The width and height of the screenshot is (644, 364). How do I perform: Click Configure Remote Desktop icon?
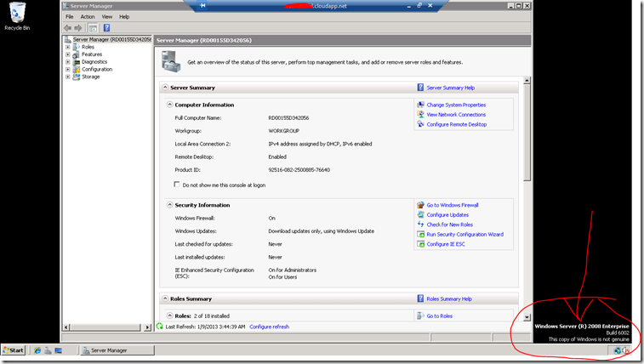pyautogui.click(x=420, y=124)
